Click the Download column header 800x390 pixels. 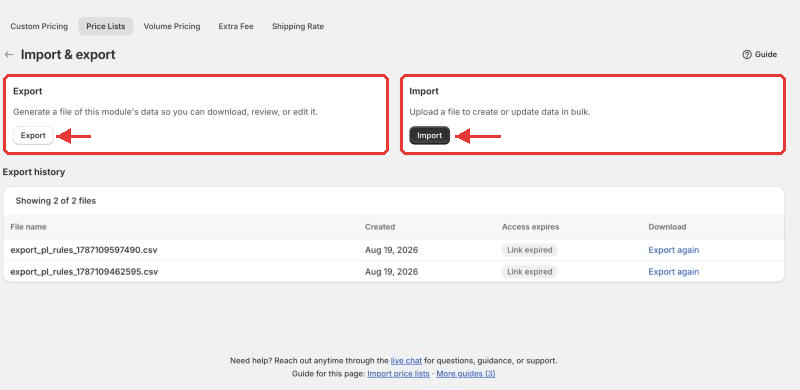(667, 227)
